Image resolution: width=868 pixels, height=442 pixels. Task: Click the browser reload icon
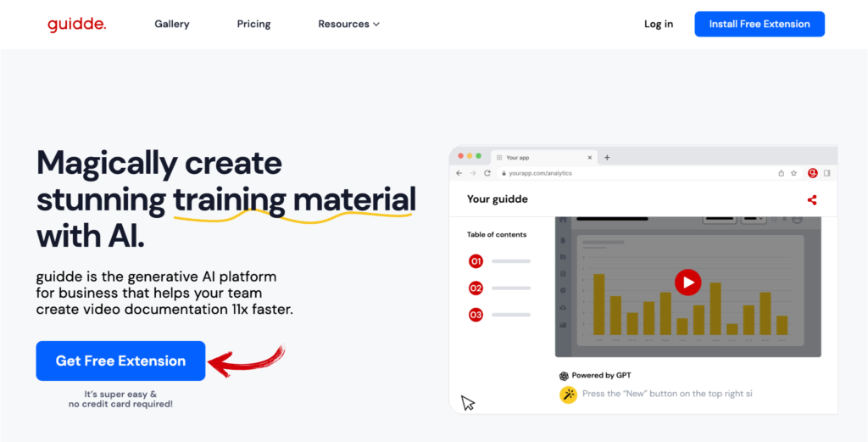(487, 173)
